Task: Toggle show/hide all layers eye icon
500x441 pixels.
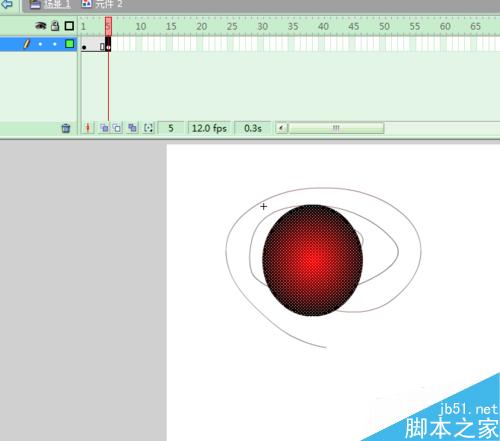Action: (41, 26)
